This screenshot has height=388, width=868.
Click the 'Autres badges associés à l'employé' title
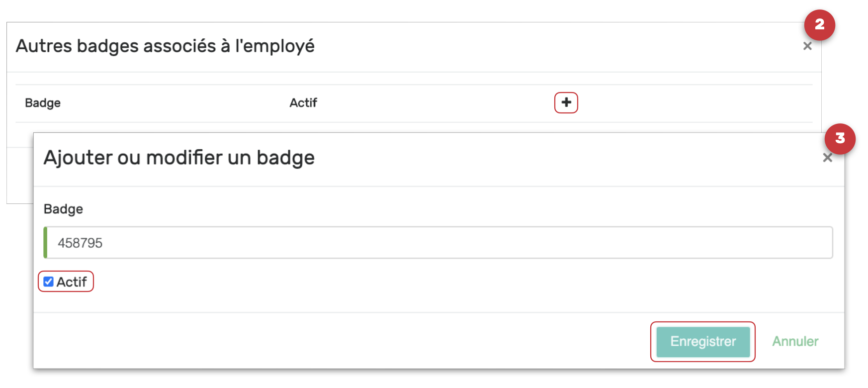[x=165, y=46]
